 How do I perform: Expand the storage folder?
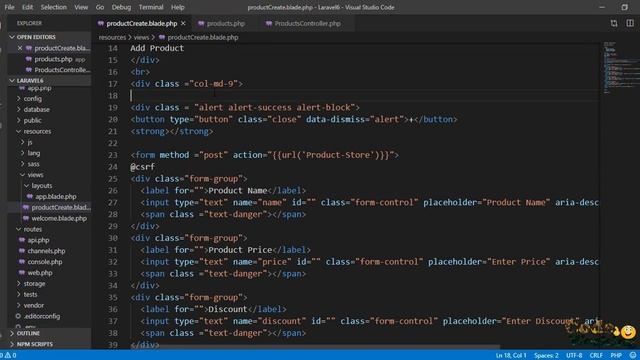(34, 284)
